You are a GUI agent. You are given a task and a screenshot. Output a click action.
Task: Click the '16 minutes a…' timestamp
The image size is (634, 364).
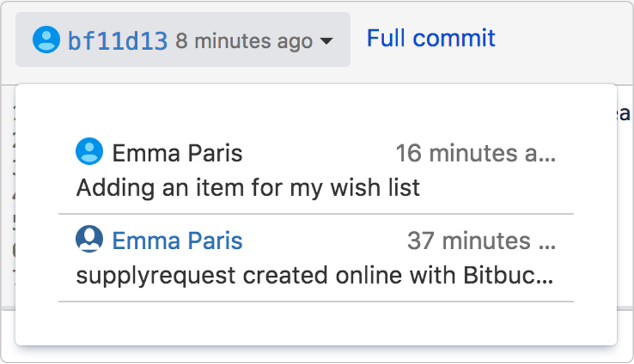tap(475, 153)
